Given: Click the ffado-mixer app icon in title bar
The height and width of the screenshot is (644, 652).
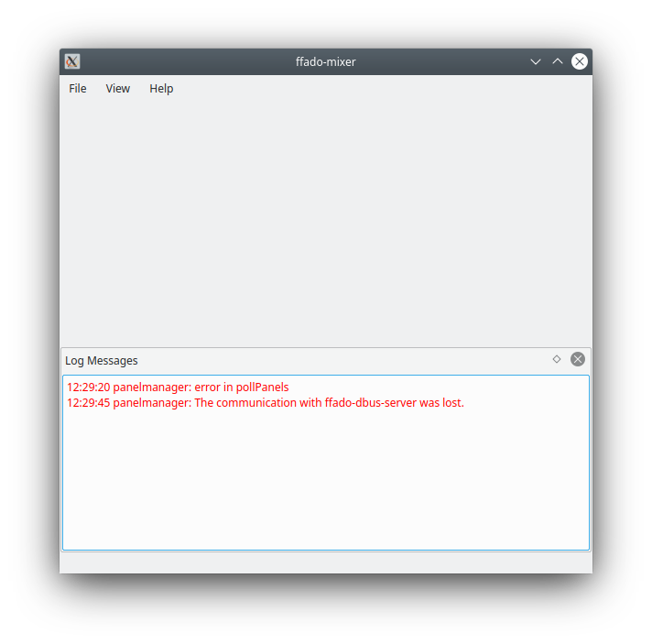Looking at the screenshot, I should coord(72,61).
